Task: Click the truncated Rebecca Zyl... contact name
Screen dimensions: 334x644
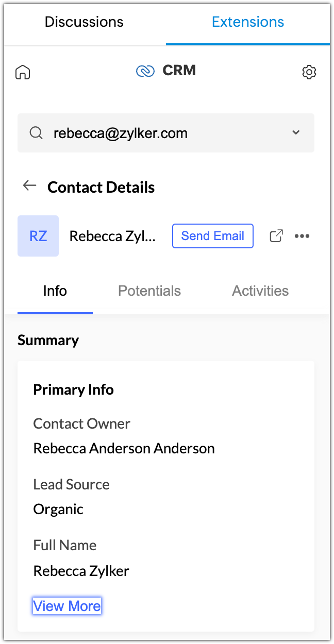Action: pyautogui.click(x=112, y=236)
